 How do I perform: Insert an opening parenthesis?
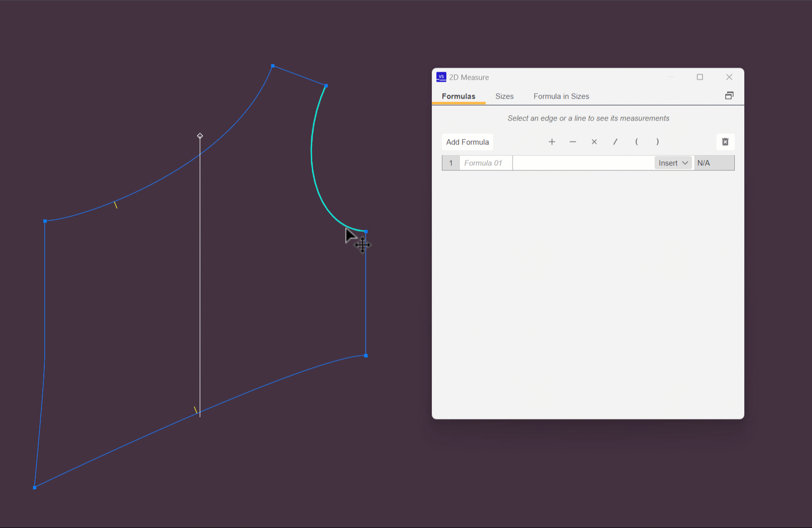(x=636, y=142)
